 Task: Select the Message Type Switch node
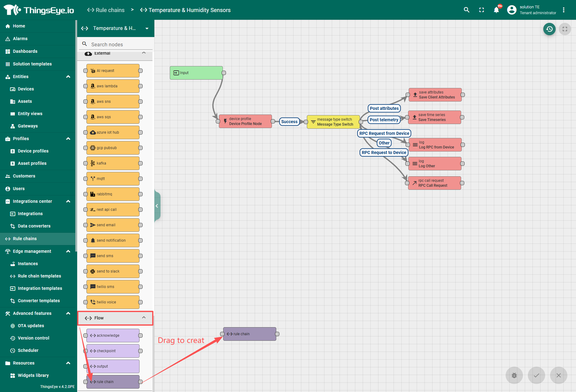coord(333,122)
